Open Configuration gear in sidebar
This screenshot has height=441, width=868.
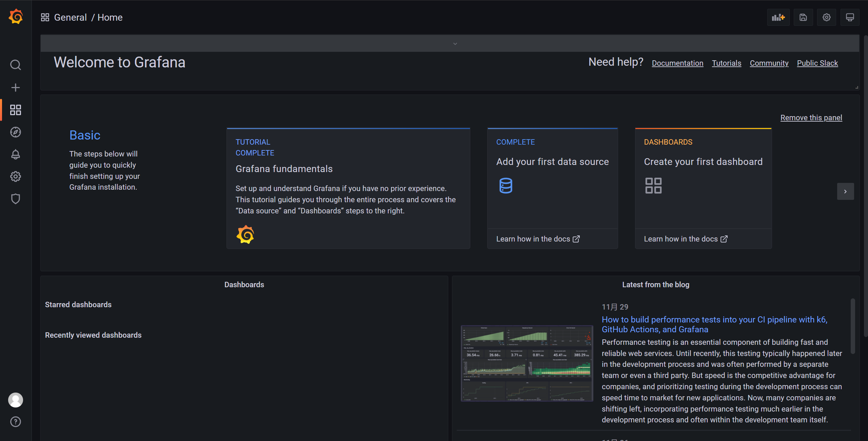[16, 176]
